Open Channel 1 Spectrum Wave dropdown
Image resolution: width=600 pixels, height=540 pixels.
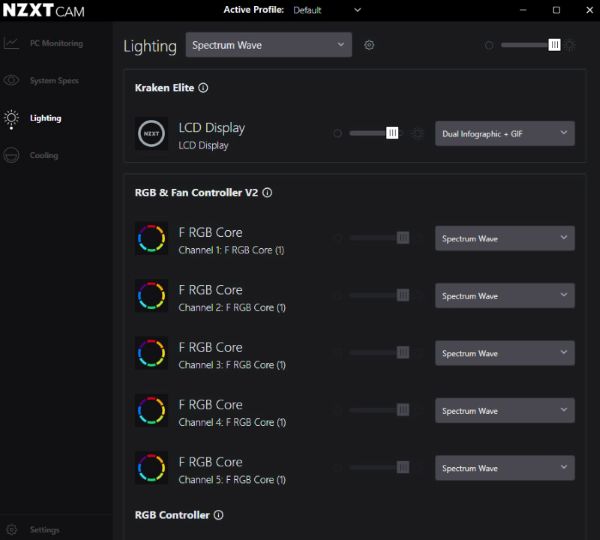(505, 238)
